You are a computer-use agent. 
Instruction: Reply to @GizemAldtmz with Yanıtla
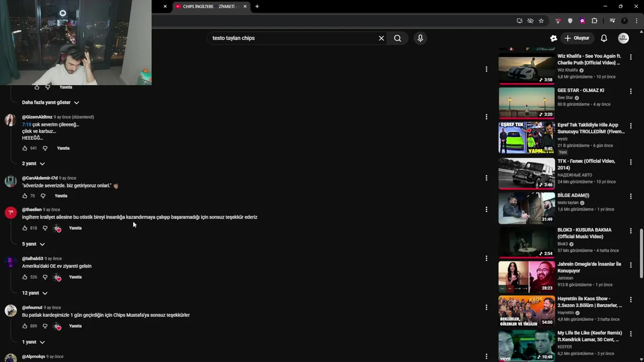pyautogui.click(x=63, y=148)
